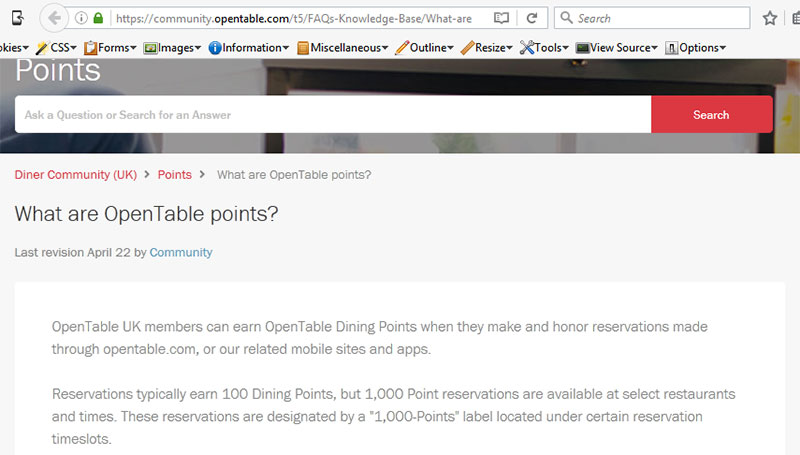Open the Options menu
Image resolution: width=800 pixels, height=455 pixels.
pos(702,48)
